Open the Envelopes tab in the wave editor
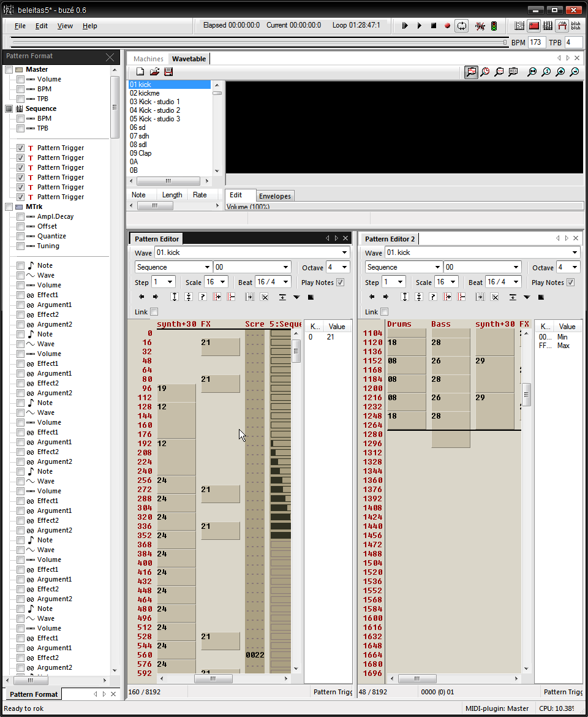588x717 pixels. tap(275, 196)
